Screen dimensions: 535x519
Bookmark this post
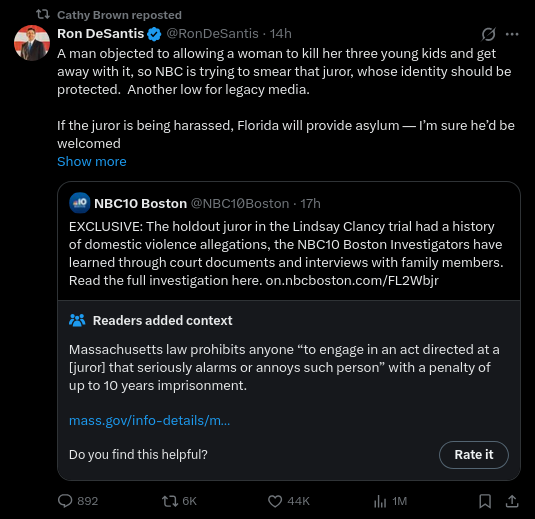click(485, 501)
